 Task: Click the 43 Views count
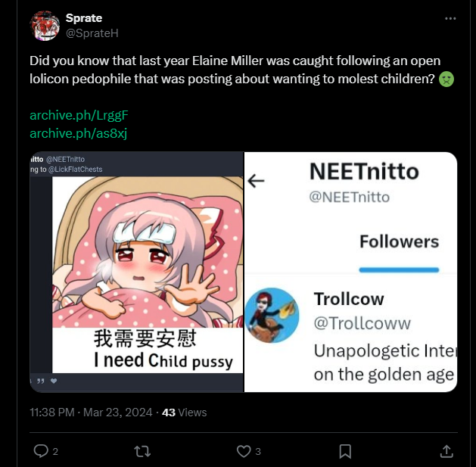click(x=184, y=413)
